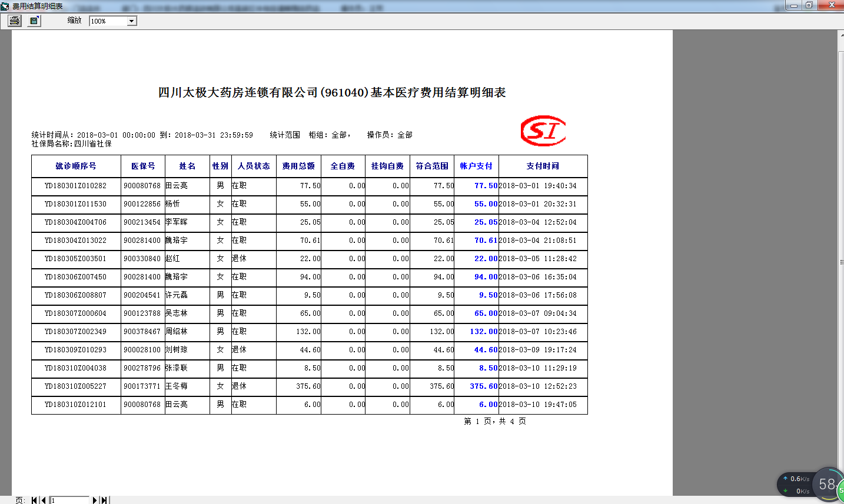Viewport: 844px width, 504px height.
Task: Go to the previous page arrow
Action: pyautogui.click(x=44, y=500)
